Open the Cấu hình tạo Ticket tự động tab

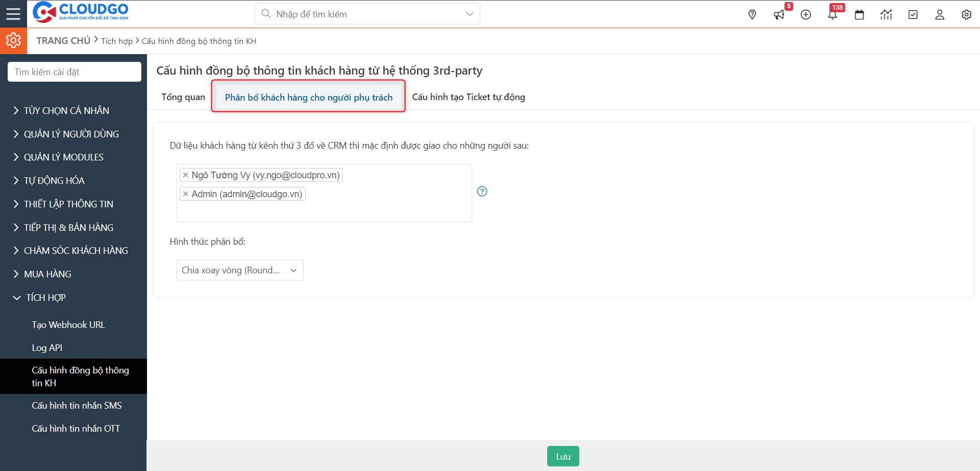click(468, 97)
